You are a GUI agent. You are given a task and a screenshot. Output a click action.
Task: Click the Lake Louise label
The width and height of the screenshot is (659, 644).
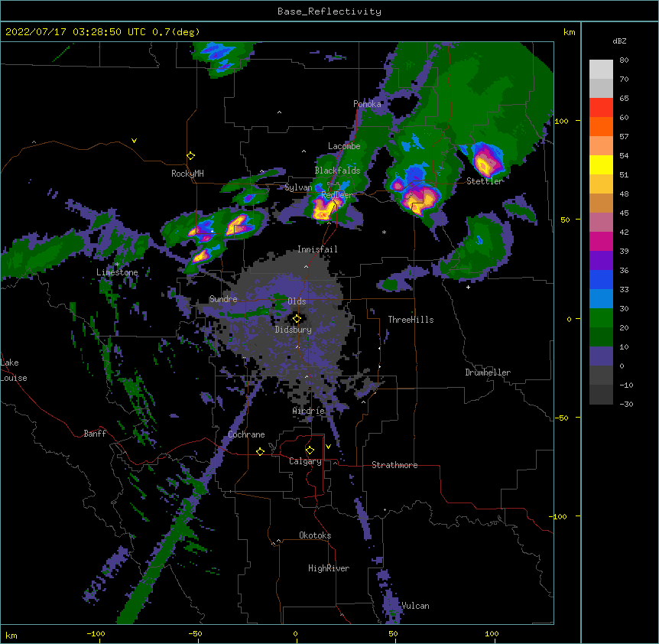pyautogui.click(x=14, y=370)
